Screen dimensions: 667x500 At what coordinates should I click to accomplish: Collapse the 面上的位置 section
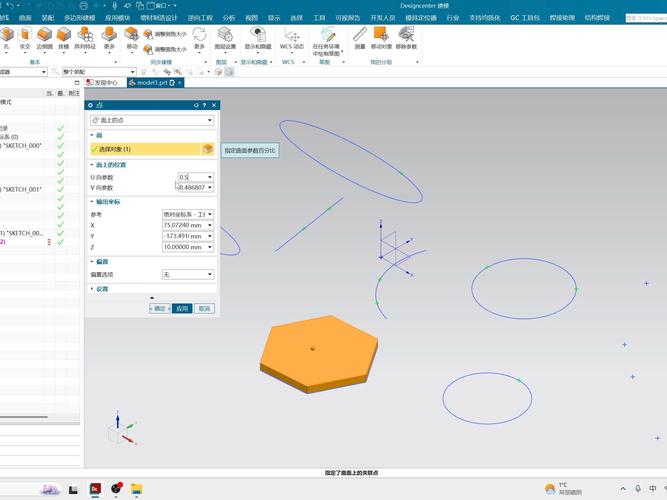tap(108, 165)
